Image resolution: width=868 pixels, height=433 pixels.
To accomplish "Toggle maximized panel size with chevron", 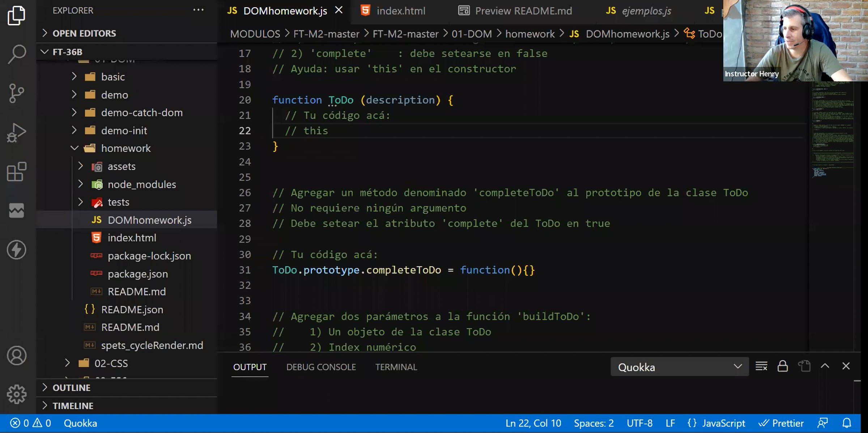I will pyautogui.click(x=825, y=366).
